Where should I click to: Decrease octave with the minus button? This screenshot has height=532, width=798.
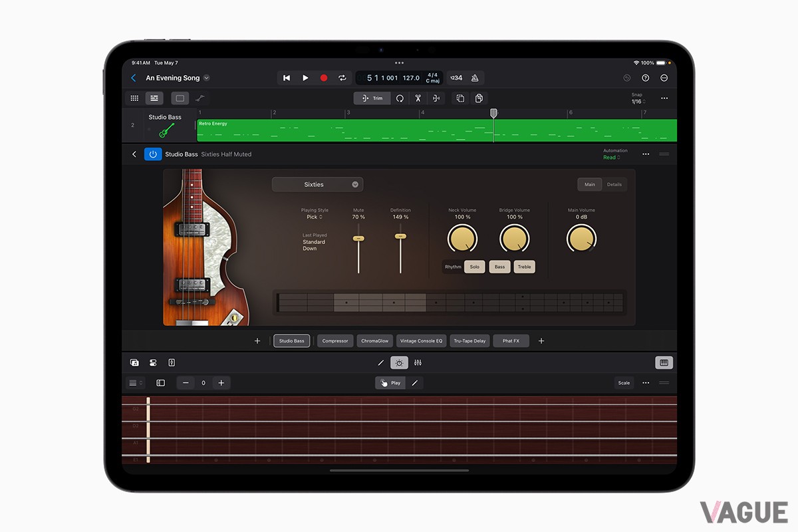click(x=186, y=383)
